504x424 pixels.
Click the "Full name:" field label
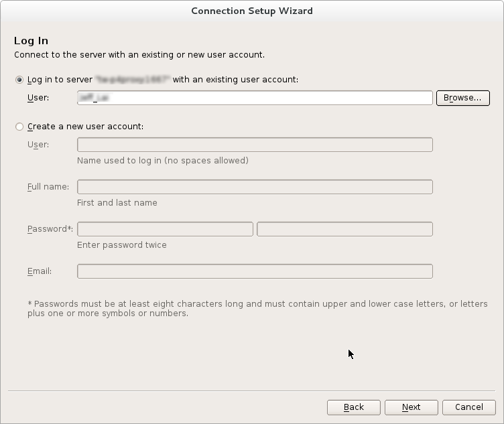pyautogui.click(x=48, y=187)
